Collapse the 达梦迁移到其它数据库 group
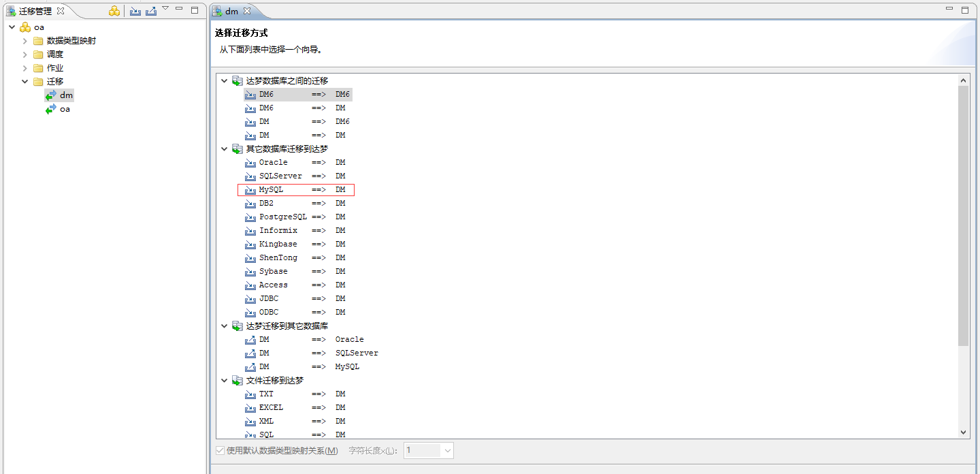Image resolution: width=980 pixels, height=474 pixels. point(224,326)
